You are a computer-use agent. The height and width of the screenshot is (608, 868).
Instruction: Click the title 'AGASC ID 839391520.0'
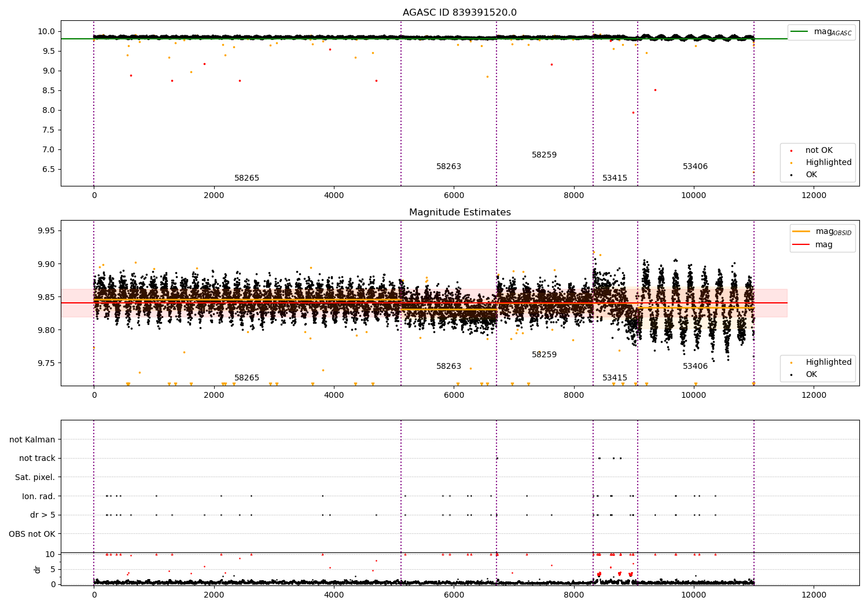pos(459,13)
